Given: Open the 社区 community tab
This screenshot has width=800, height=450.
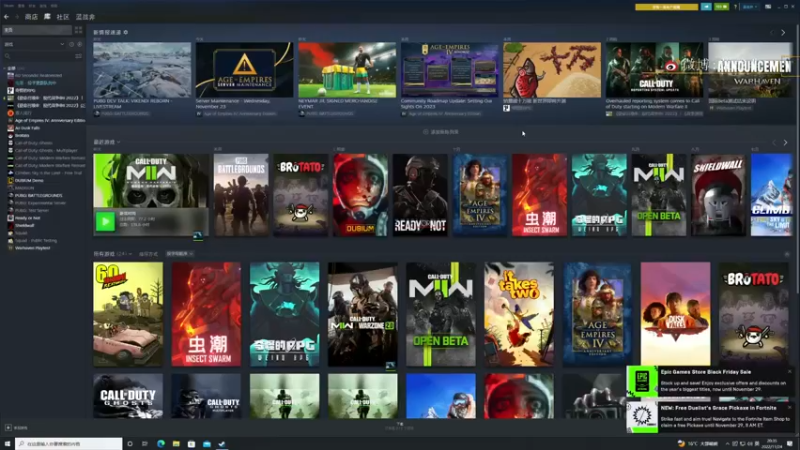Looking at the screenshot, I should [63, 17].
